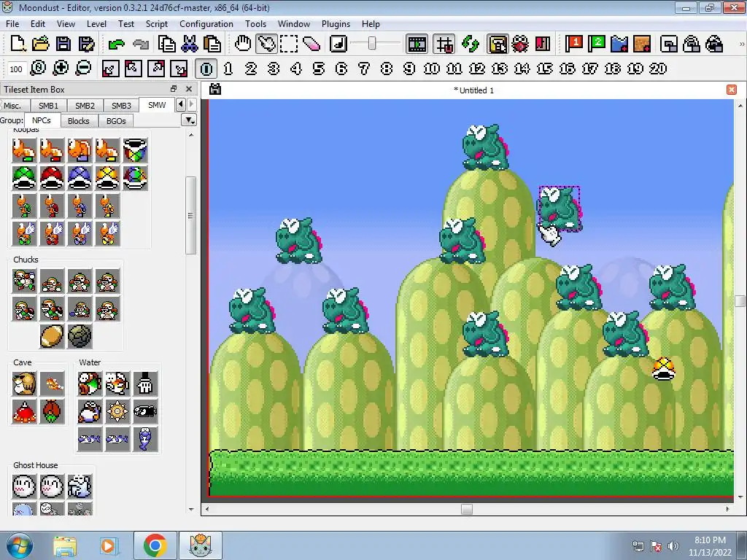Click the red bug debugger icon
Viewport: 747px width, 560px height.
coord(519,44)
